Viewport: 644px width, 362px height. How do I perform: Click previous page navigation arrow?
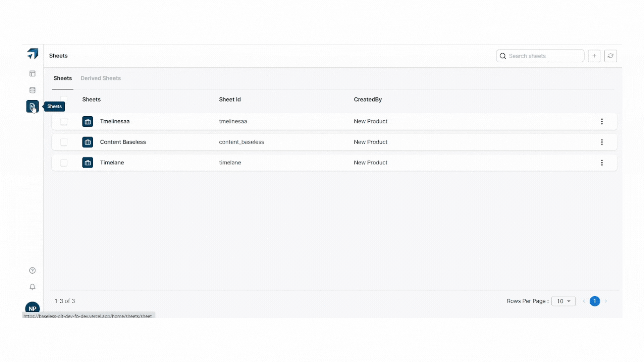[584, 301]
